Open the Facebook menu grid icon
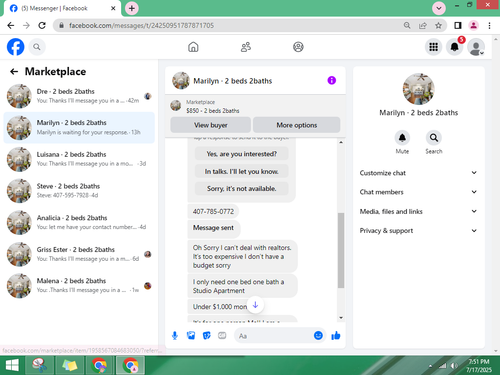Screen dimensions: 500x375 (x=433, y=47)
